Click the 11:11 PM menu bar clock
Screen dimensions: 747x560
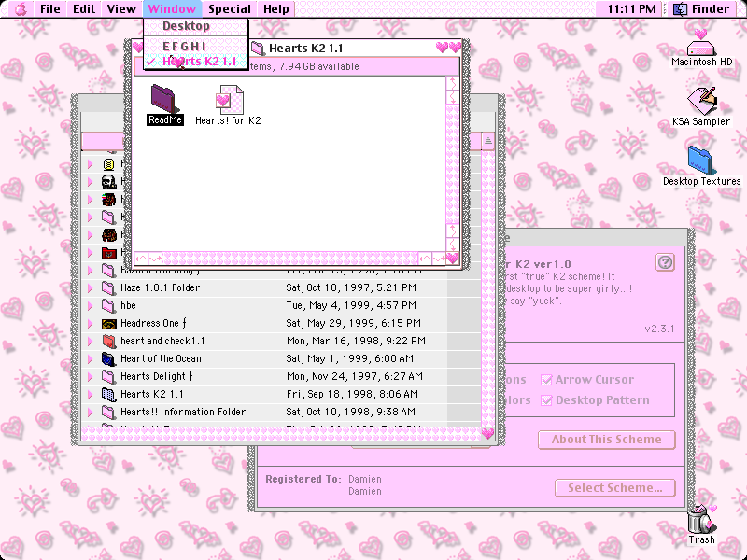click(x=632, y=9)
